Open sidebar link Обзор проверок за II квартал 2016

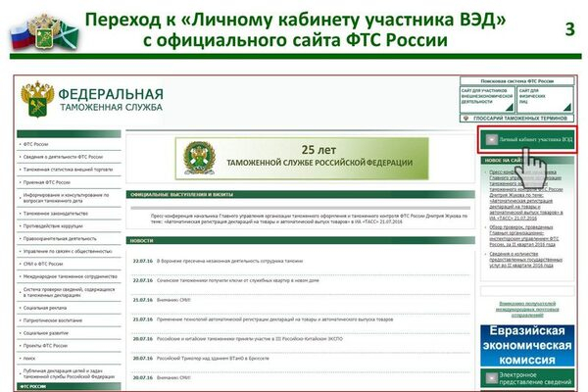tap(523, 236)
